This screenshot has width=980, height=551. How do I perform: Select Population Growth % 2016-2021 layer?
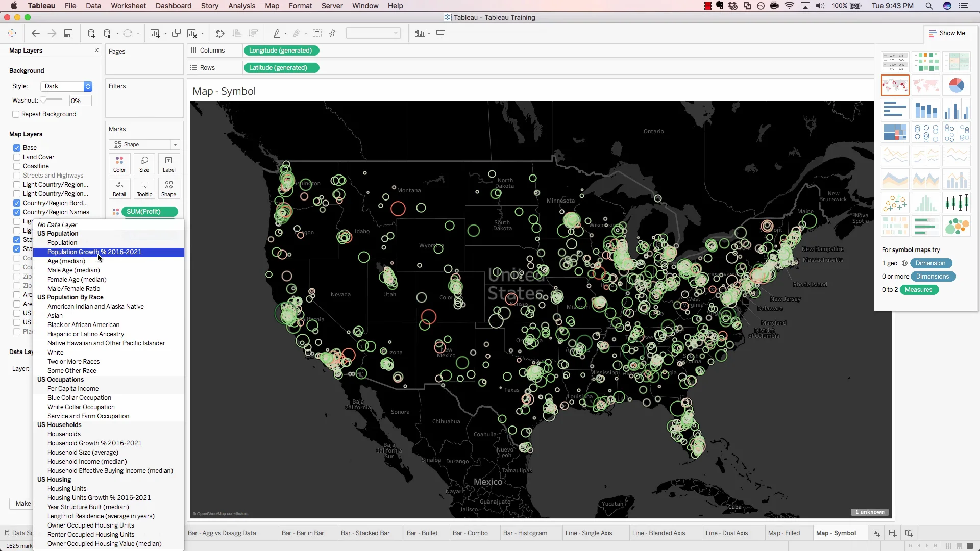[95, 252]
